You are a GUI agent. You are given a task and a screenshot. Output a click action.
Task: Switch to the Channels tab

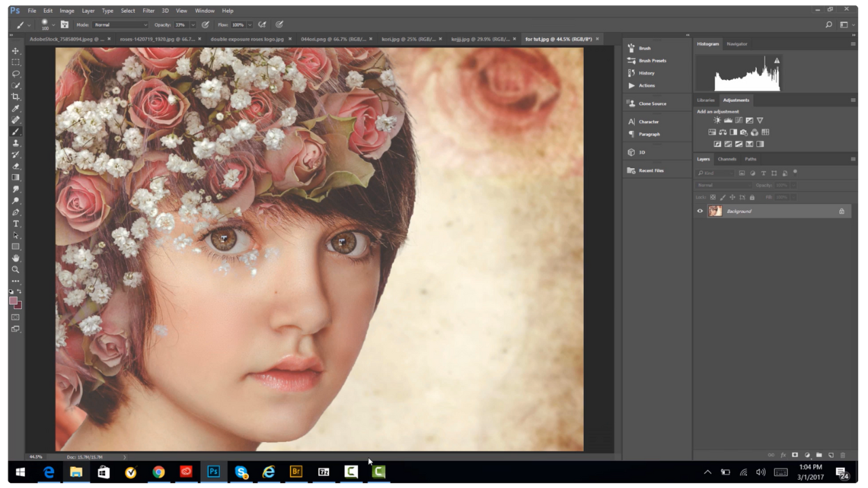(x=727, y=159)
